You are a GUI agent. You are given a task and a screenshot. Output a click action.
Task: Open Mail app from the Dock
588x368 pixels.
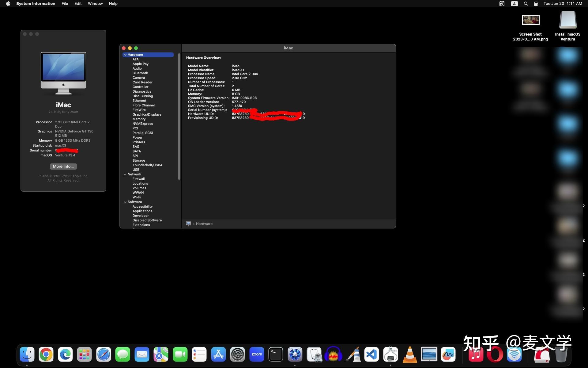[142, 355]
